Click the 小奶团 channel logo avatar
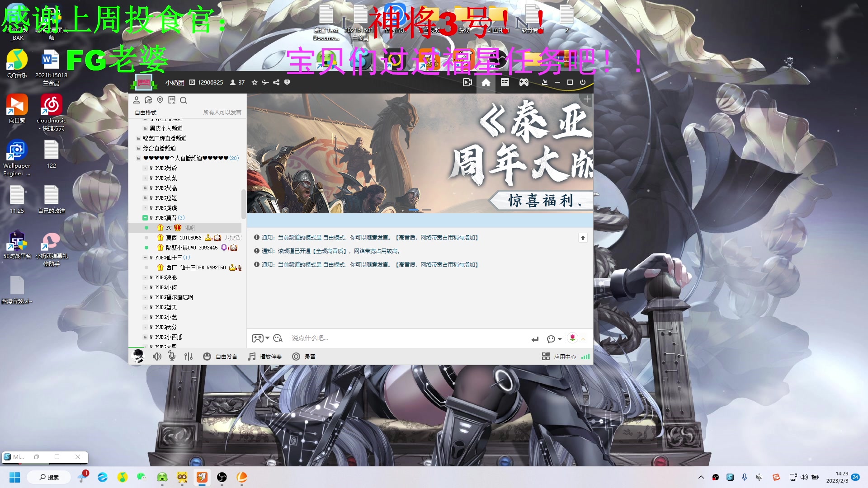 pyautogui.click(x=143, y=82)
